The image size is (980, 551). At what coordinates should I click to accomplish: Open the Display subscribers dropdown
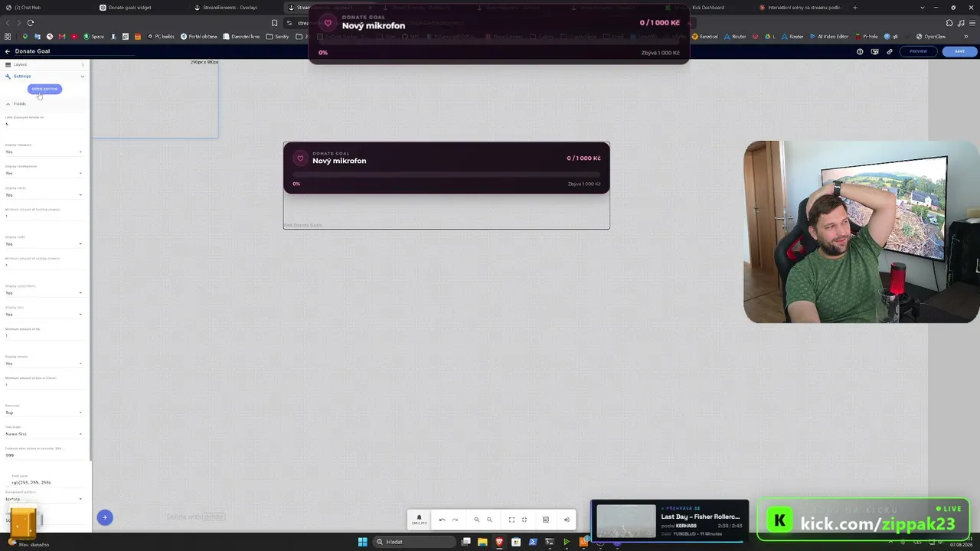tap(44, 292)
